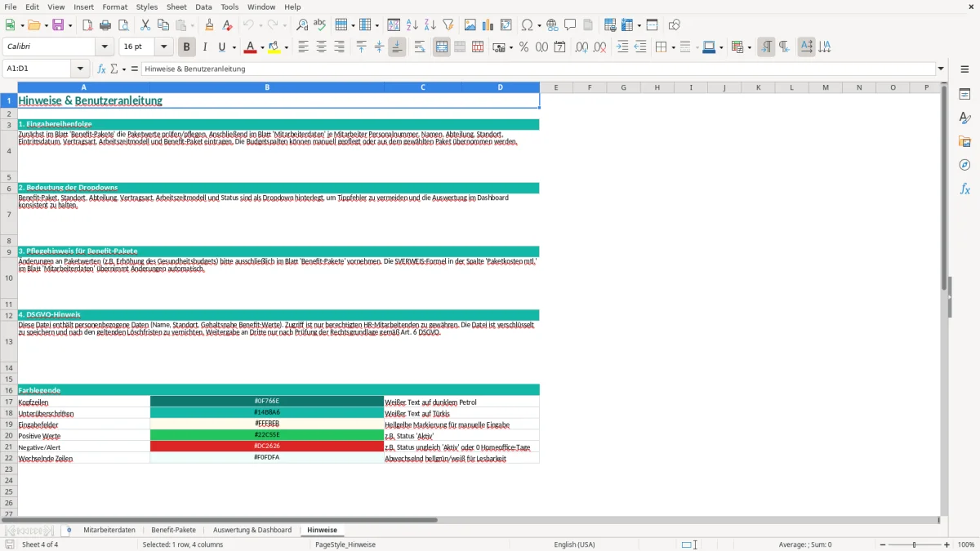Insert a comment
This screenshot has height=551, width=980.
(x=570, y=25)
